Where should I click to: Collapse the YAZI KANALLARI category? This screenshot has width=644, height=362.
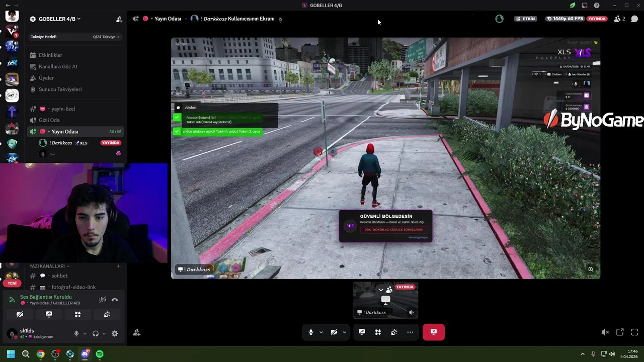(x=49, y=266)
